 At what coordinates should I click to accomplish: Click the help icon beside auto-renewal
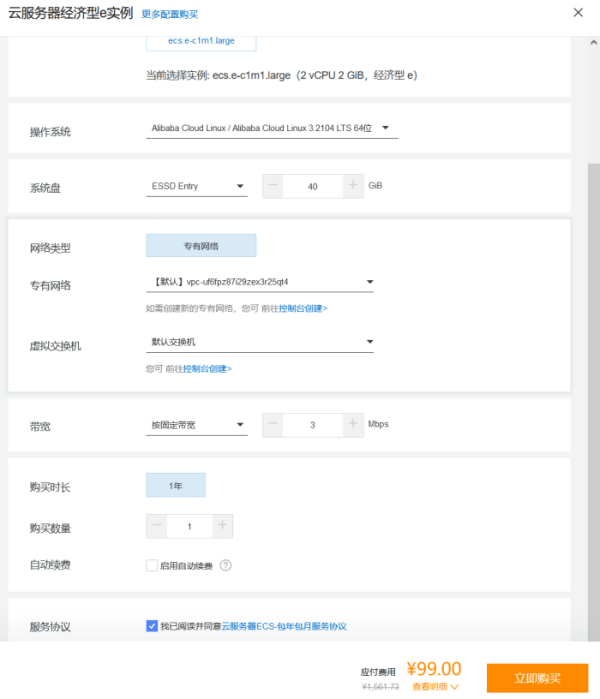click(226, 565)
